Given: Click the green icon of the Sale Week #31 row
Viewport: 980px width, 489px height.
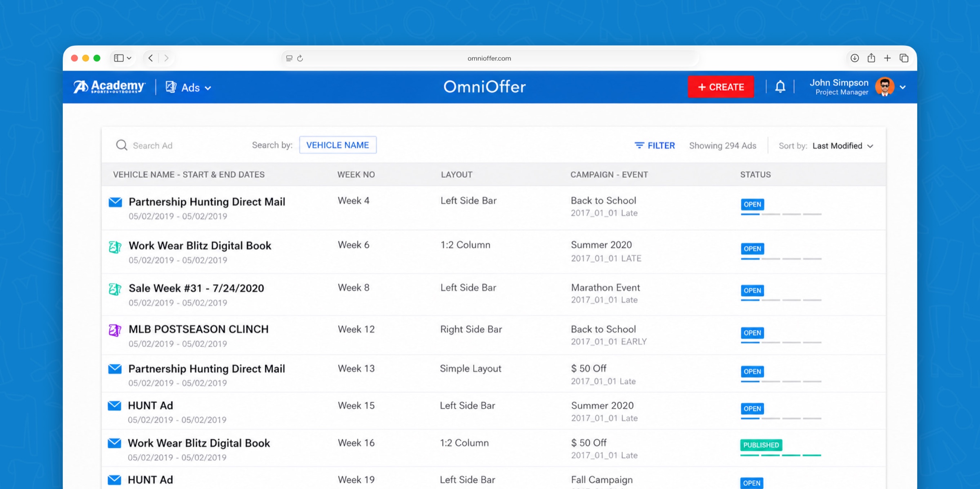Looking at the screenshot, I should click(x=115, y=289).
